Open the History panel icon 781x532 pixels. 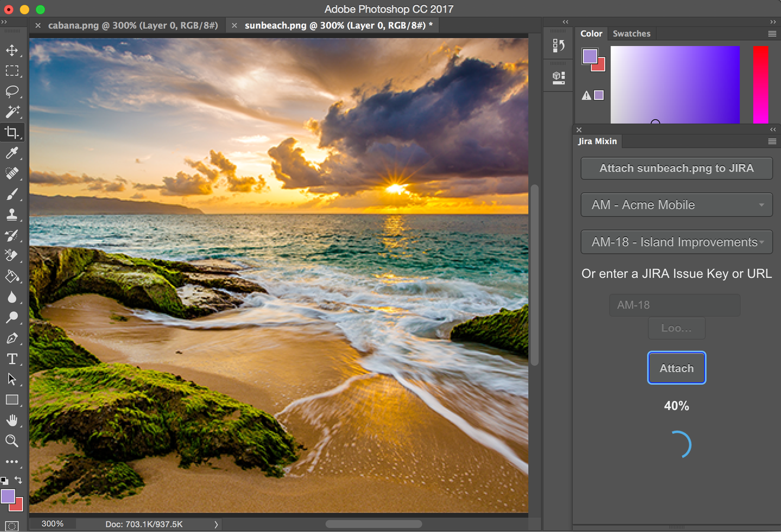pos(559,46)
